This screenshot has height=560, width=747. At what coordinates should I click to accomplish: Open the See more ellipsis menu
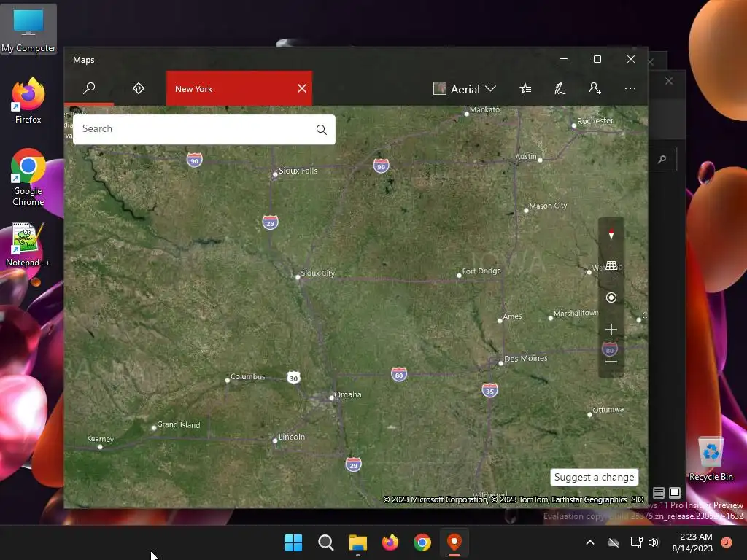630,88
